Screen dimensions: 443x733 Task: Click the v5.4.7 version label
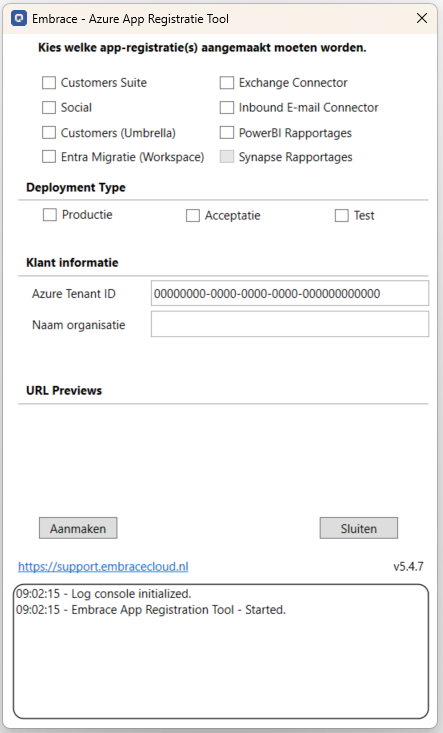tap(408, 567)
